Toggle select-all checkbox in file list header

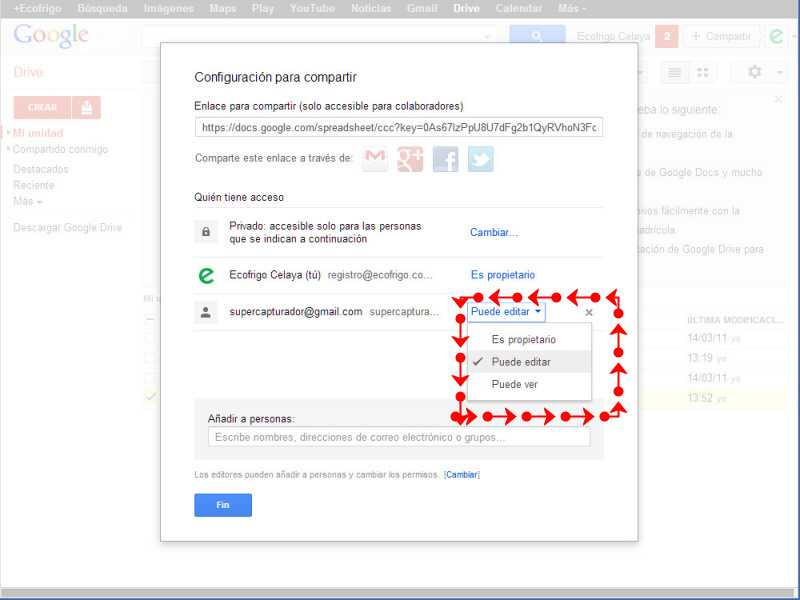click(x=149, y=320)
